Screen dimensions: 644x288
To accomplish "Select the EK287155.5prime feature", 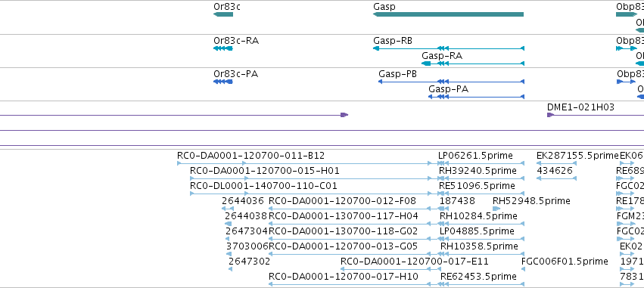I will (x=556, y=163).
